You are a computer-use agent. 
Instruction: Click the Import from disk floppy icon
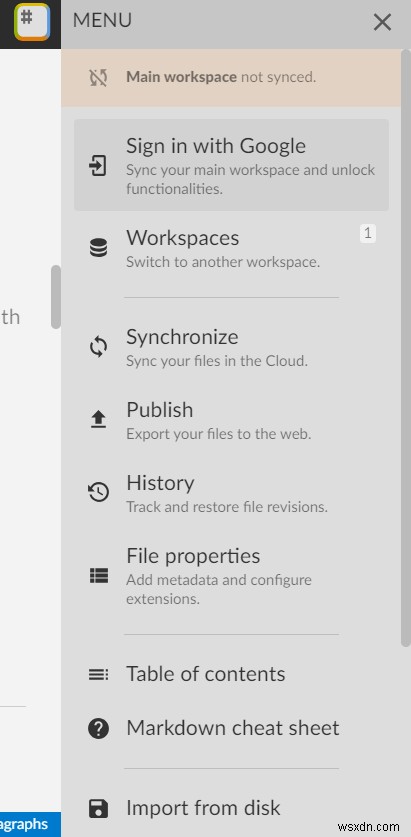click(x=98, y=809)
